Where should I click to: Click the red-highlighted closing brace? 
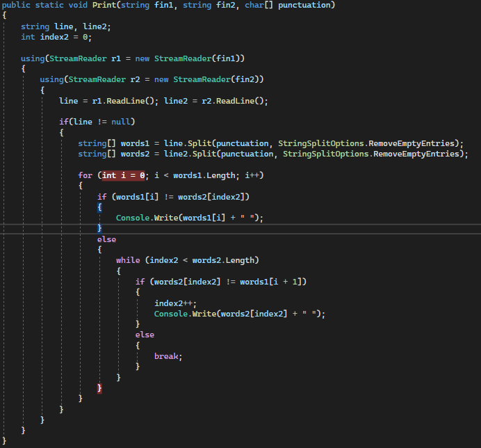point(99,388)
